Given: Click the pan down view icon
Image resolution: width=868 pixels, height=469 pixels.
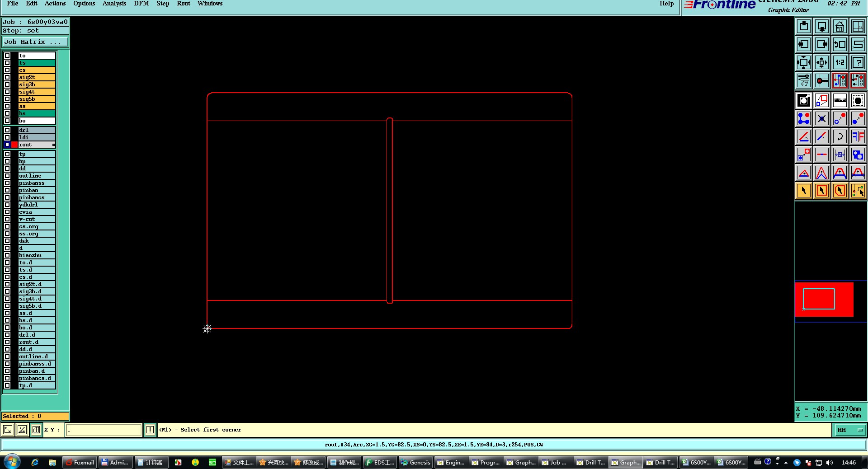Looking at the screenshot, I should tap(822, 26).
